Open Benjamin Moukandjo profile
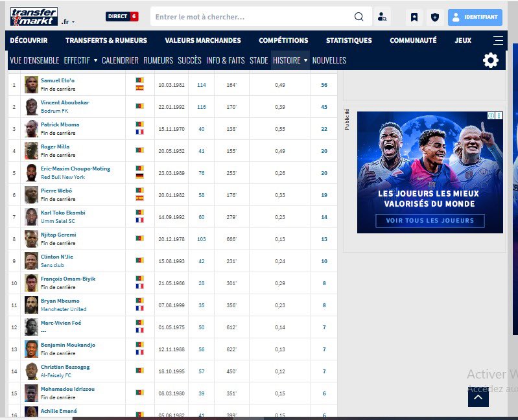 click(x=67, y=345)
